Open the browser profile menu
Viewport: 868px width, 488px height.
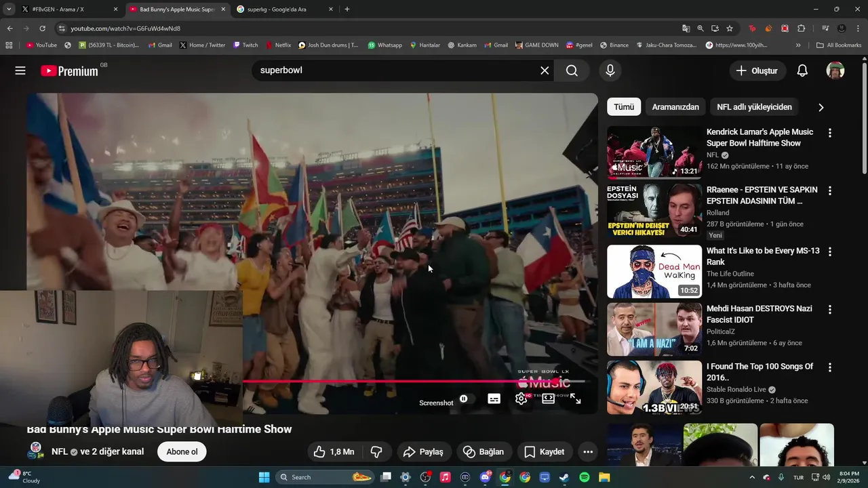coord(842,28)
